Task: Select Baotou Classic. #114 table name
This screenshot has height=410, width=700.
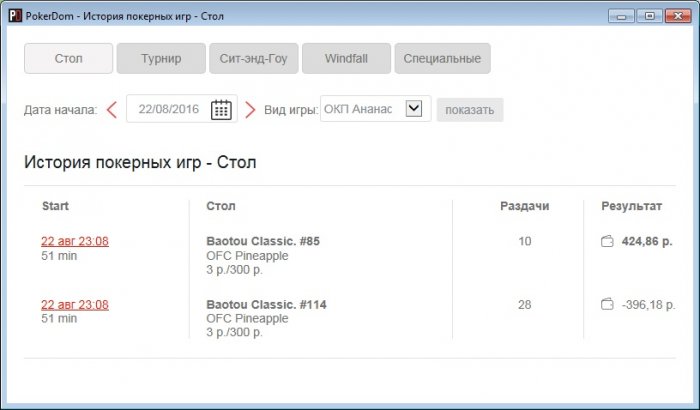Action: click(x=266, y=305)
